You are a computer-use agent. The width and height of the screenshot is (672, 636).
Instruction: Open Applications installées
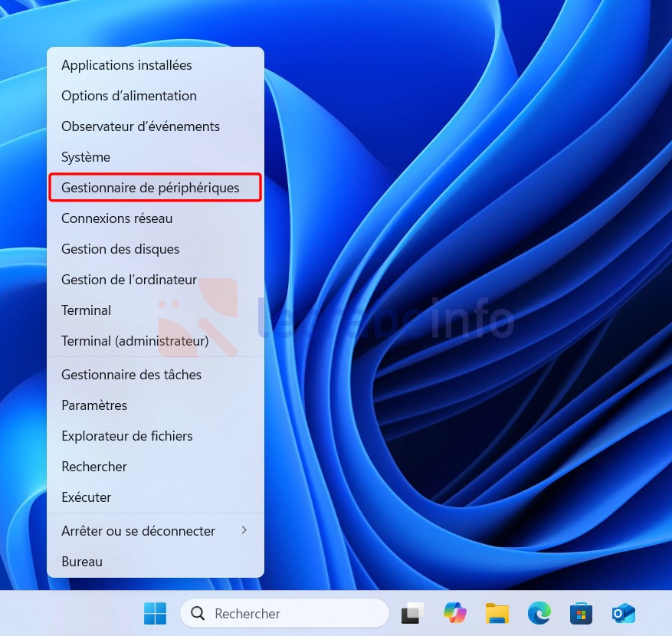126,65
